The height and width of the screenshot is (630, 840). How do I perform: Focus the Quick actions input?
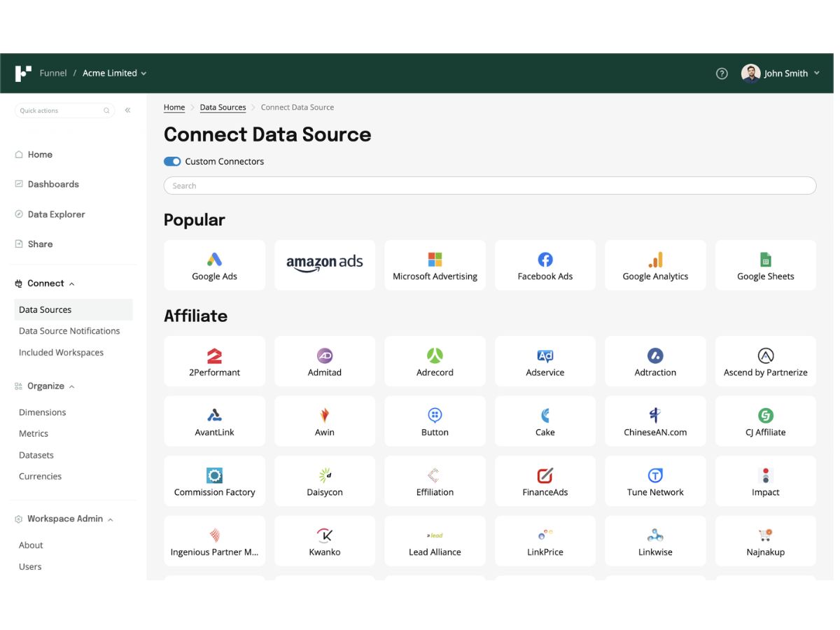tap(64, 111)
